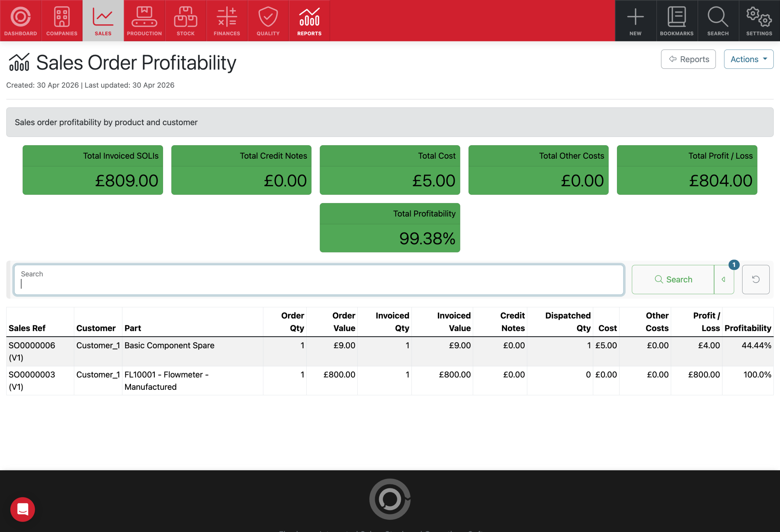
Task: Click the chart icon beside page title
Action: pos(19,62)
